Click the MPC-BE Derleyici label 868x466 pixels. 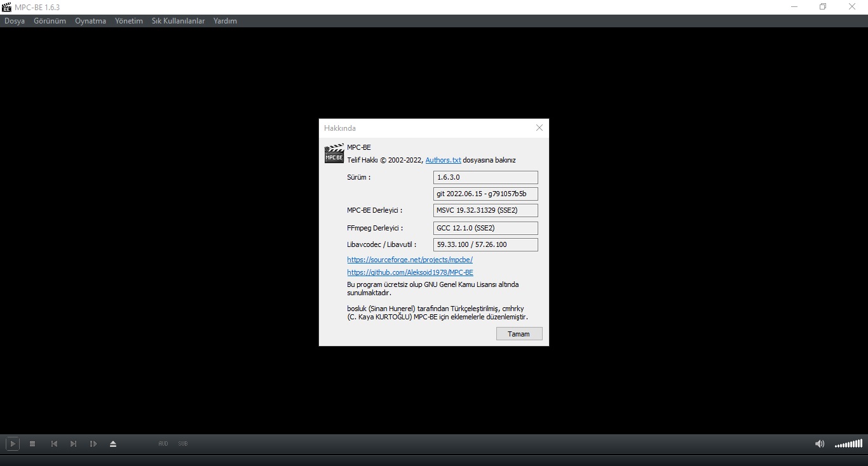click(374, 210)
